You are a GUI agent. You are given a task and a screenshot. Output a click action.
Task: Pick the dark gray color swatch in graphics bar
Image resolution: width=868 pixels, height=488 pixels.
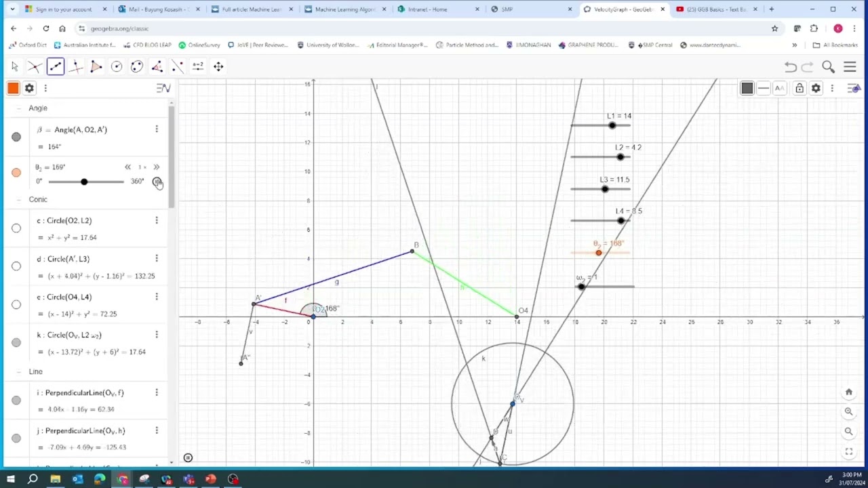coord(747,88)
